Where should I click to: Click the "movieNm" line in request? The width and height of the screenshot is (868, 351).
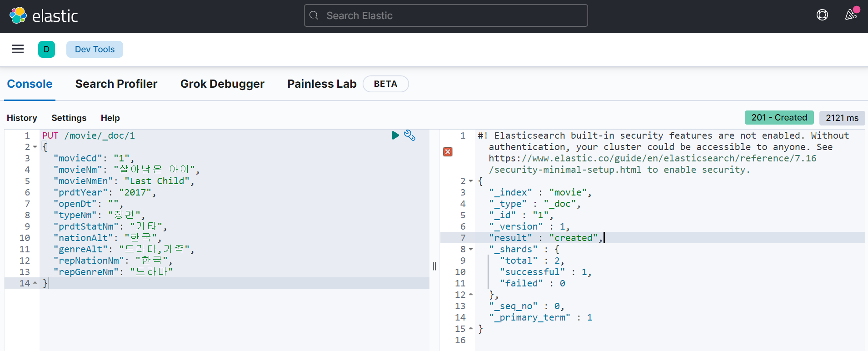(126, 170)
